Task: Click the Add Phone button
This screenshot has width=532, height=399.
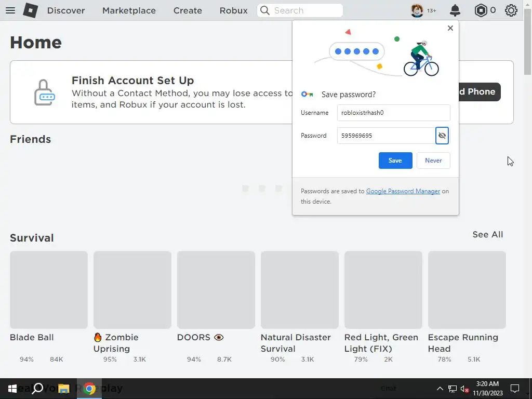Action: coord(479,91)
